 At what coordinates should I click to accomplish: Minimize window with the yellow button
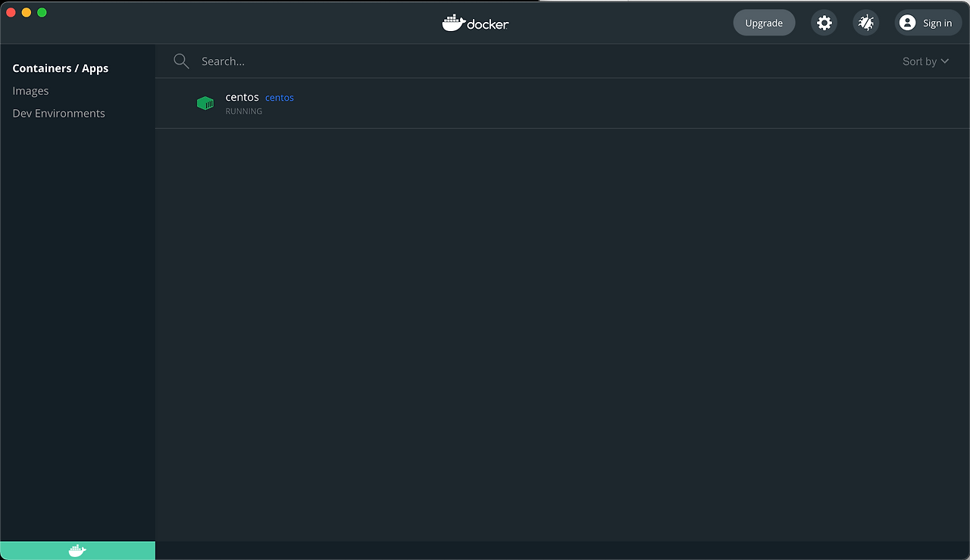(x=27, y=12)
